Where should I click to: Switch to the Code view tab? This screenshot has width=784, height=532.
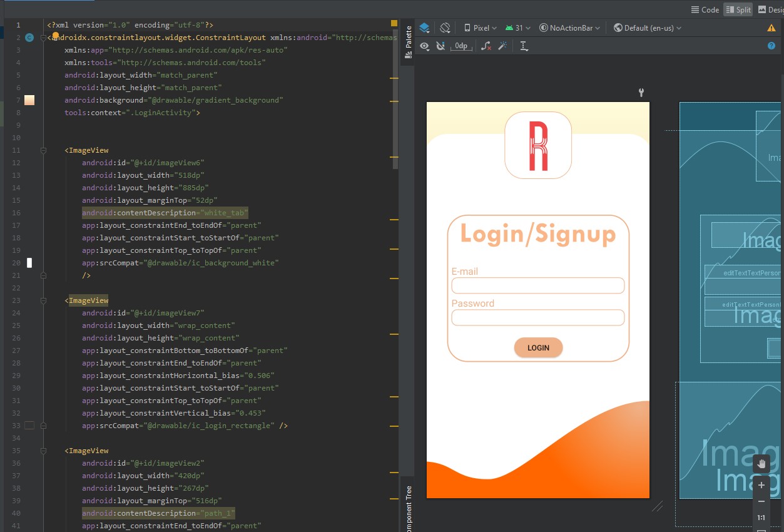705,9
